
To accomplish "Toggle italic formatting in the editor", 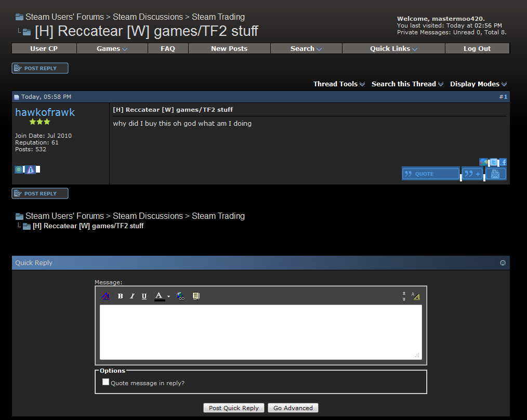I will pyautogui.click(x=132, y=296).
